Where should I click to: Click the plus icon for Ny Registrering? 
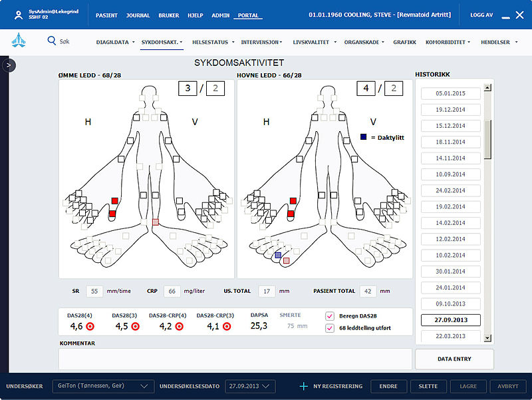304,386
